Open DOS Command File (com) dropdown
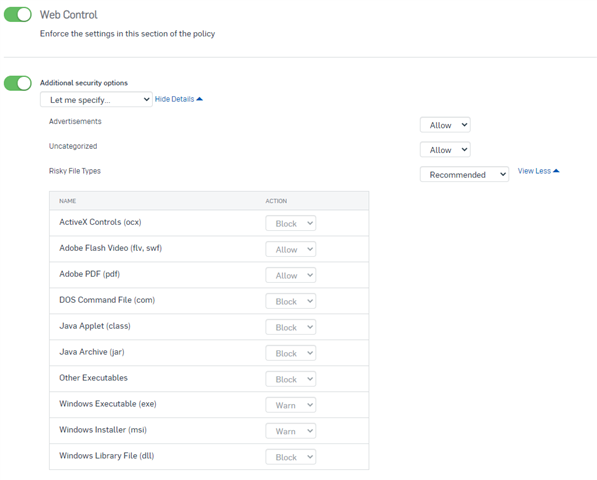The height and width of the screenshot is (480, 597). pyautogui.click(x=291, y=301)
